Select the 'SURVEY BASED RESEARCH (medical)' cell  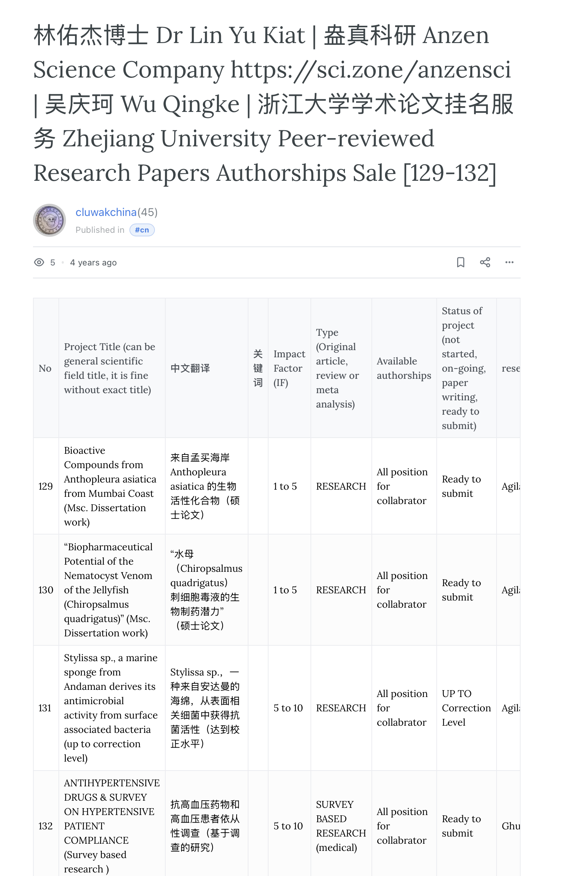click(341, 826)
